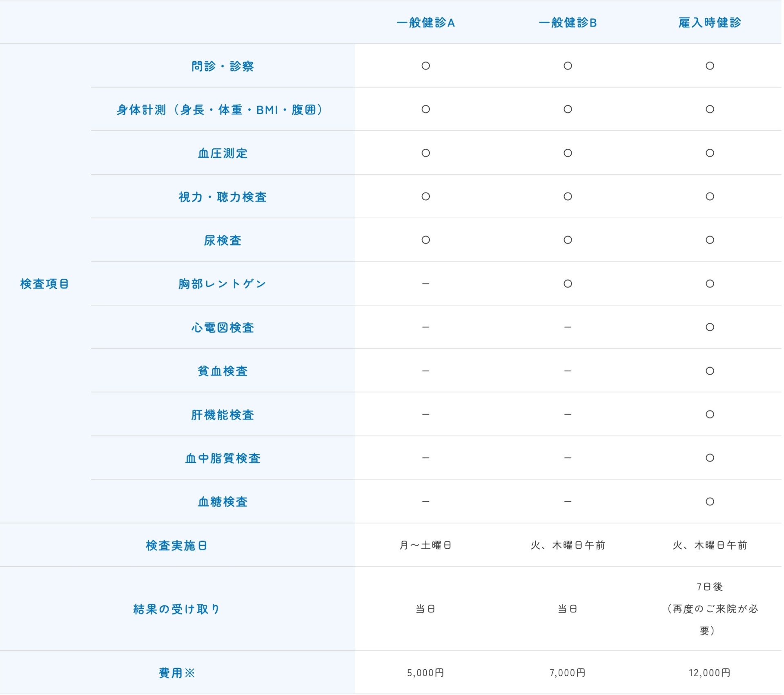Image resolution: width=784 pixels, height=695 pixels.
Task: Click the 月〜土曜日 schedule cell
Action: click(x=425, y=545)
